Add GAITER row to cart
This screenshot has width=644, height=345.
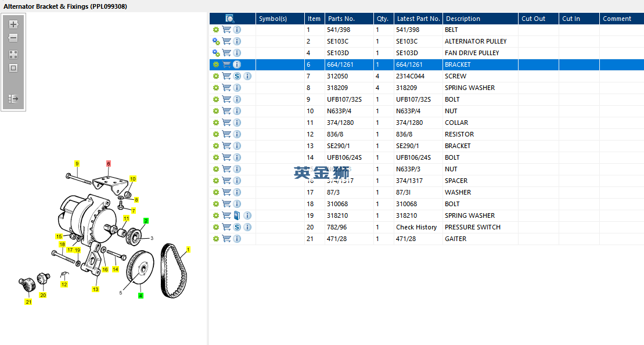[x=226, y=239]
